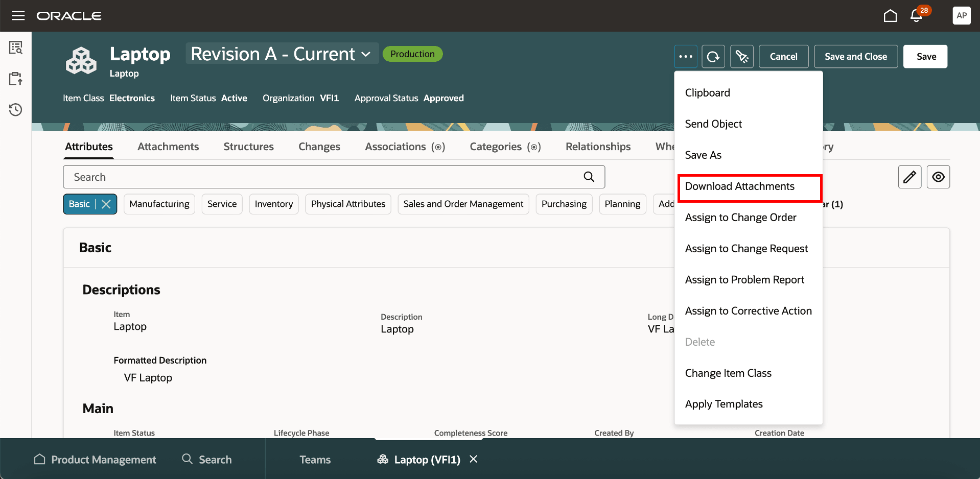Image resolution: width=980 pixels, height=479 pixels.
Task: Click the home icon in the header
Action: (890, 16)
